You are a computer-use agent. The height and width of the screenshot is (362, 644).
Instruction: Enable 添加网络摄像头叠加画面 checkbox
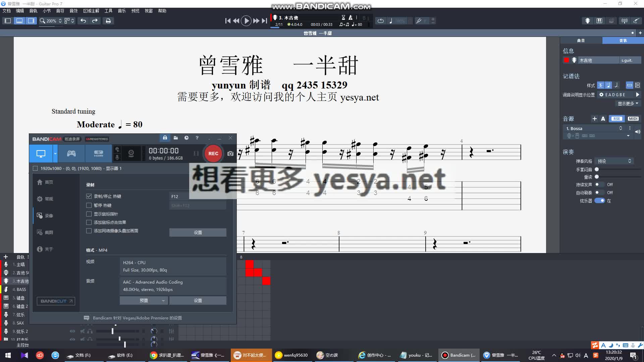89,231
